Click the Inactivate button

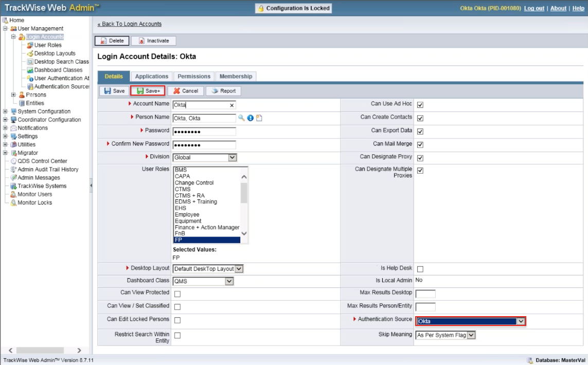pyautogui.click(x=153, y=41)
